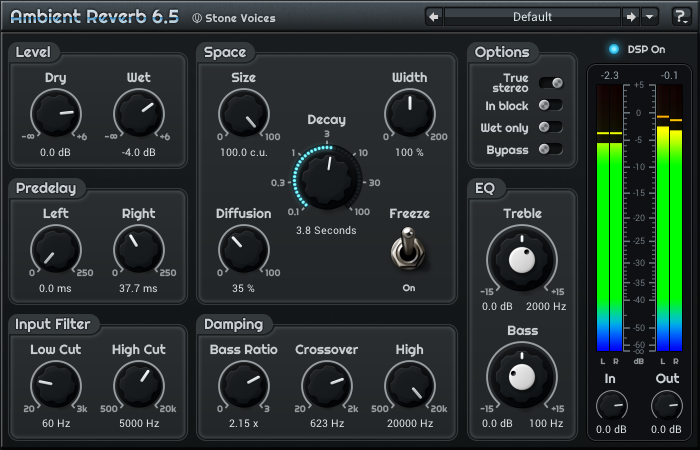The width and height of the screenshot is (700, 450).
Task: Click the 0.0 dB Treble gain value
Action: click(x=497, y=307)
